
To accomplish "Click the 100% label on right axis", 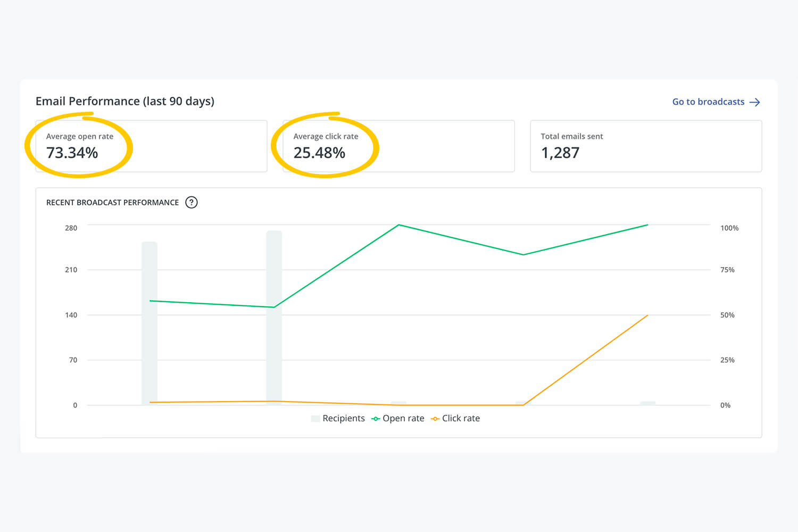I will click(729, 228).
